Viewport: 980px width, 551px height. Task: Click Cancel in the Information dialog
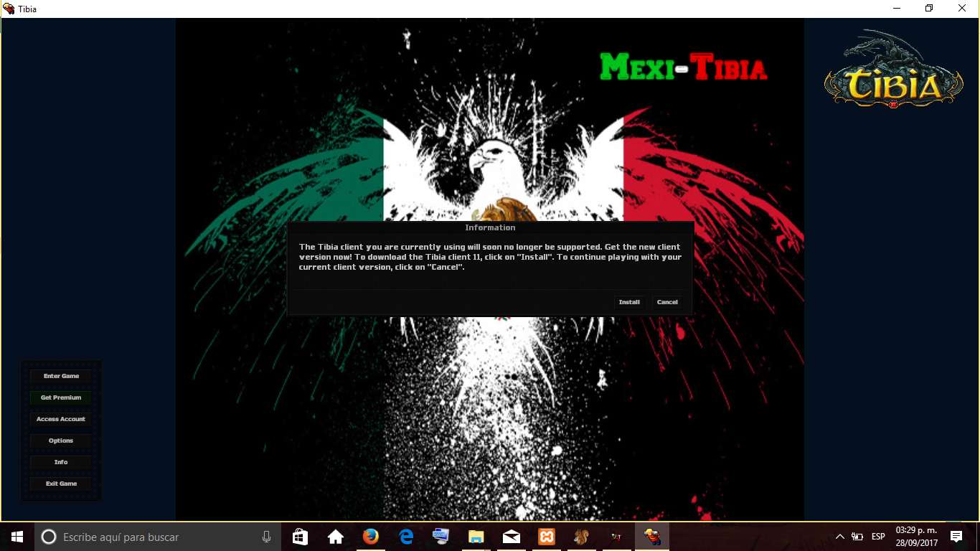[667, 302]
